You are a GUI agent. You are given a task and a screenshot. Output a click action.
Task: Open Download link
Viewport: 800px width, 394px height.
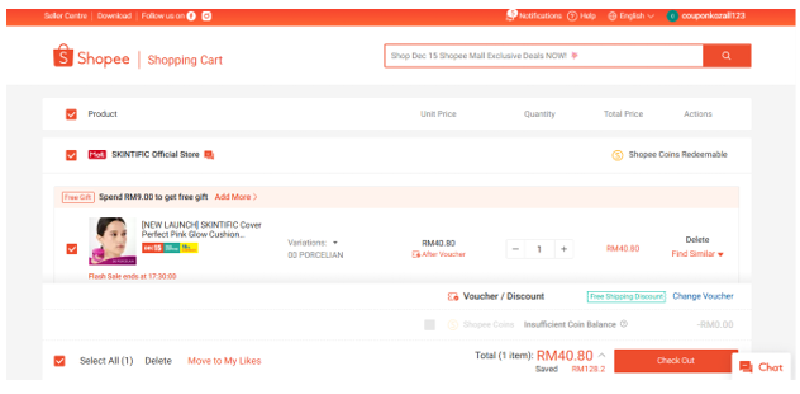click(x=114, y=16)
